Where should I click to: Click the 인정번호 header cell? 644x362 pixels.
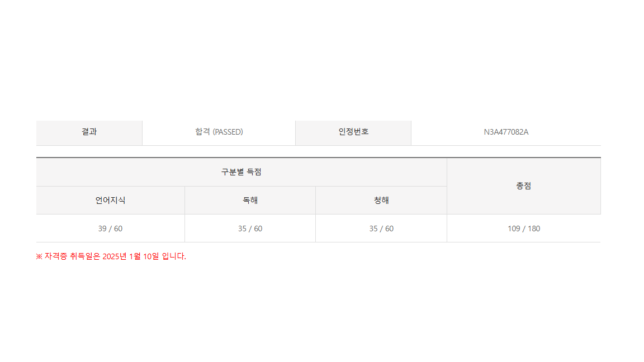pyautogui.click(x=353, y=132)
